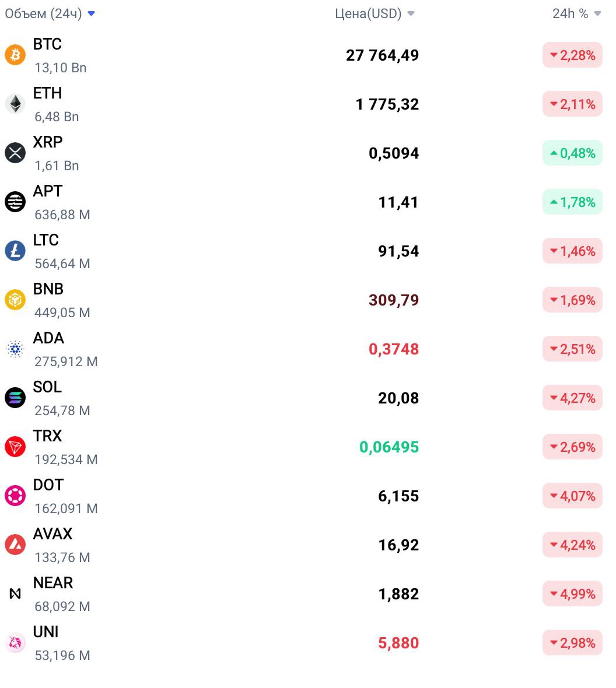Sort by Объем (24ч) dropdown arrow

(92, 13)
